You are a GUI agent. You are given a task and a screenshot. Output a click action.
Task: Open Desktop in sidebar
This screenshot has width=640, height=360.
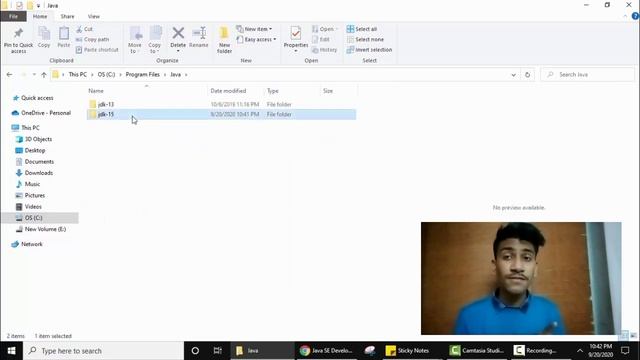(x=35, y=150)
